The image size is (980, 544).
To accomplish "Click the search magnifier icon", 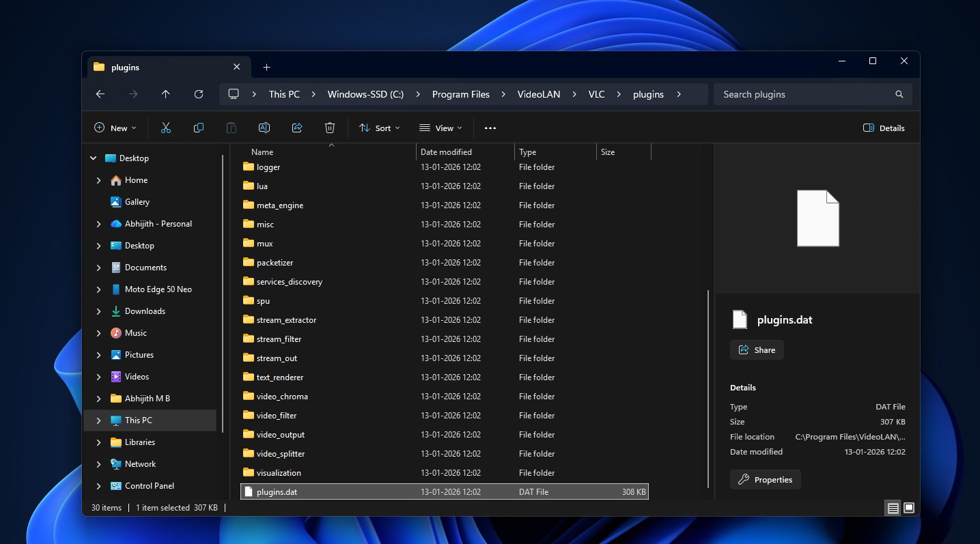I will pyautogui.click(x=899, y=94).
